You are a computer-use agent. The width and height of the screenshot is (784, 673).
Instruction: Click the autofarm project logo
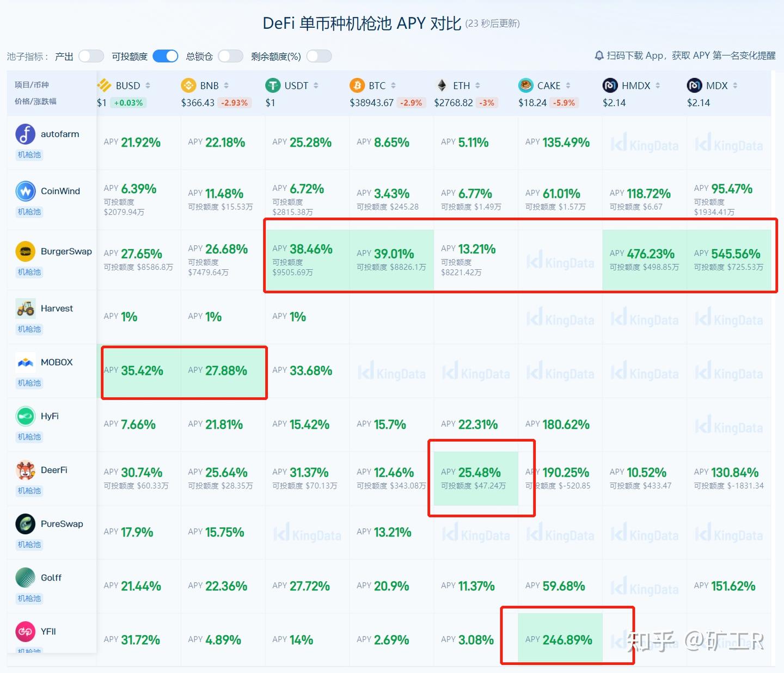point(26,134)
